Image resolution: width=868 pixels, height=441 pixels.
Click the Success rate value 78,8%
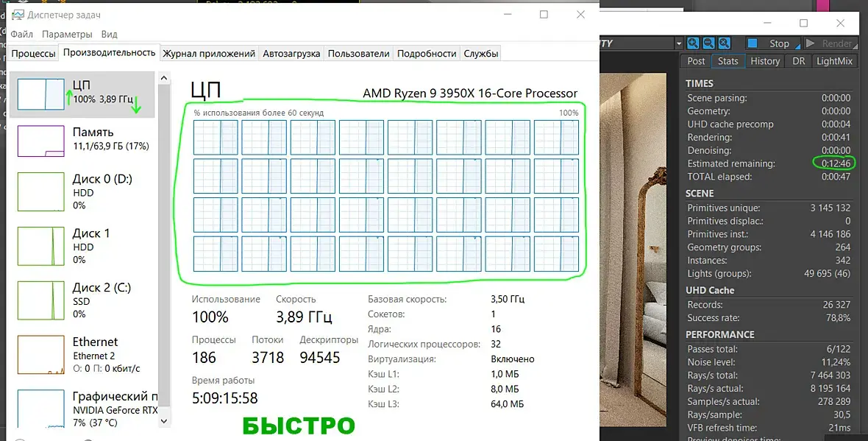[838, 318]
